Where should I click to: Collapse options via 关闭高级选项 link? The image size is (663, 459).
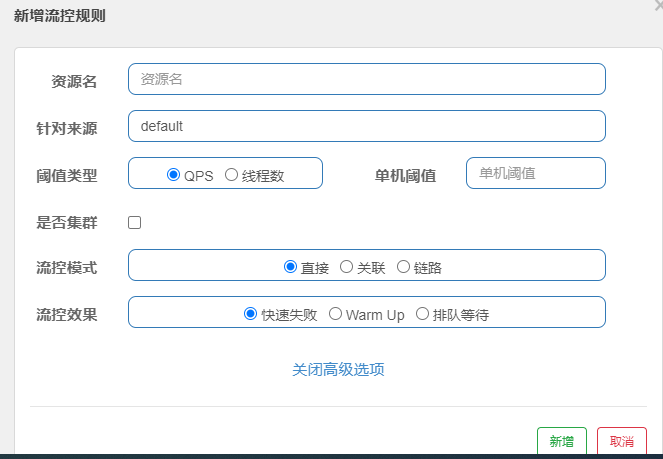point(338,369)
